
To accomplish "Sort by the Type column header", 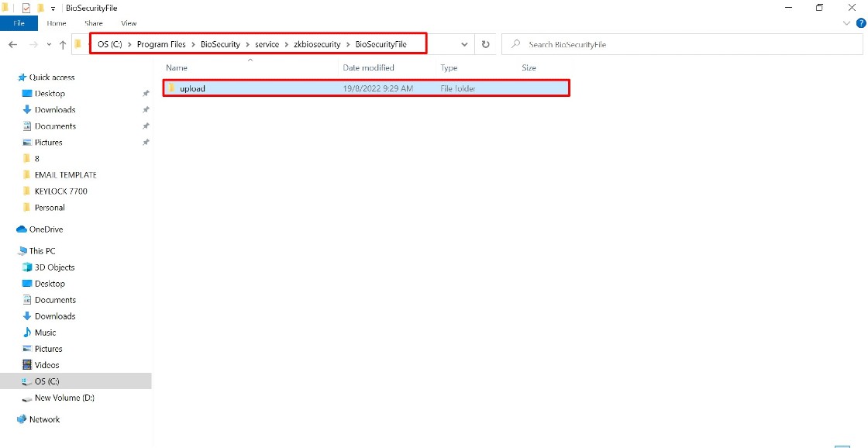I will click(449, 67).
